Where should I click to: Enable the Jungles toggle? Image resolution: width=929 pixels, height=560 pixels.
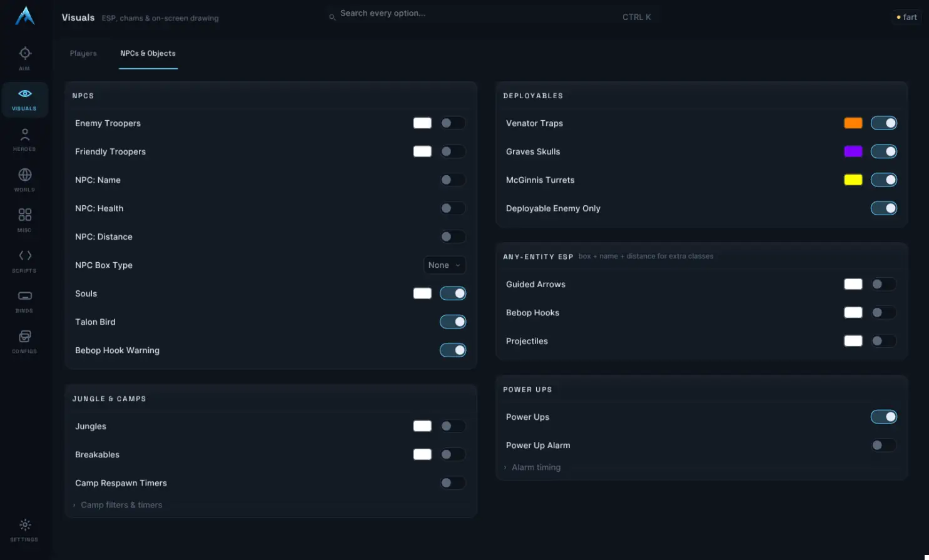point(452,426)
